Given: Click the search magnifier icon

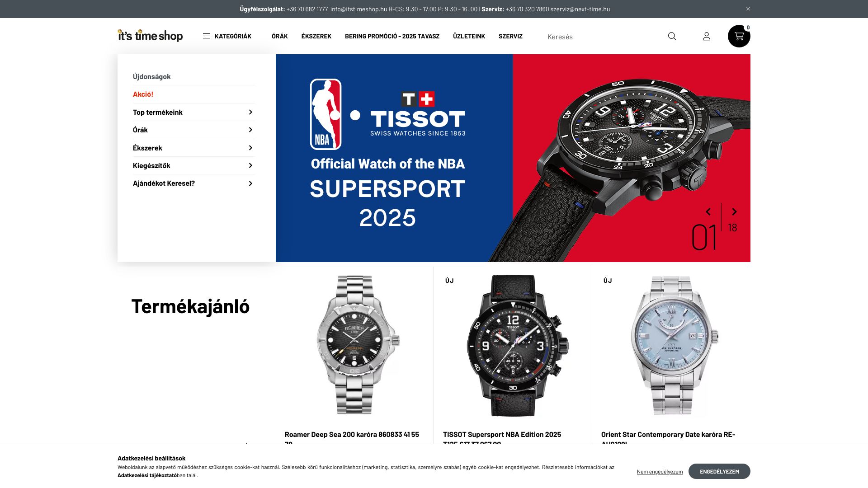Looking at the screenshot, I should (x=672, y=36).
